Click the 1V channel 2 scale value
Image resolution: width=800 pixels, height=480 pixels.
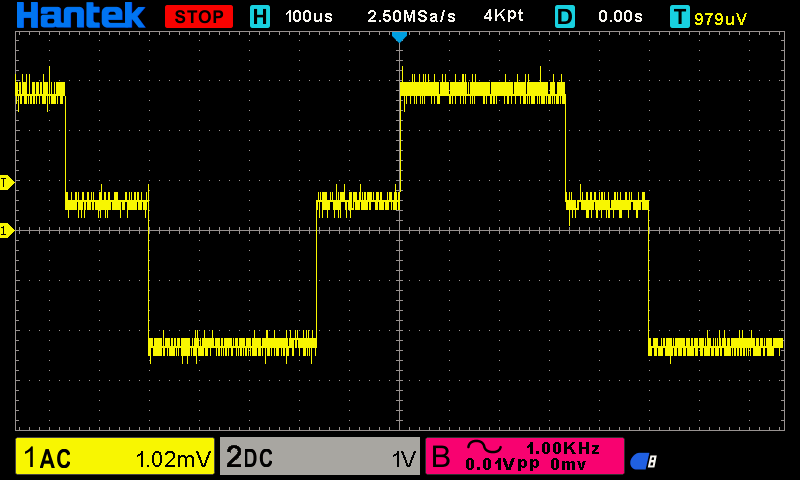tap(404, 460)
